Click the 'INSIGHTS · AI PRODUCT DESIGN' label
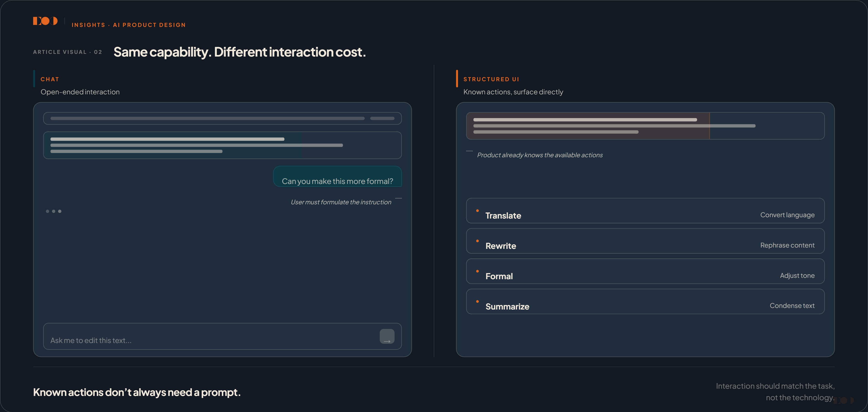The image size is (868, 412). [129, 25]
